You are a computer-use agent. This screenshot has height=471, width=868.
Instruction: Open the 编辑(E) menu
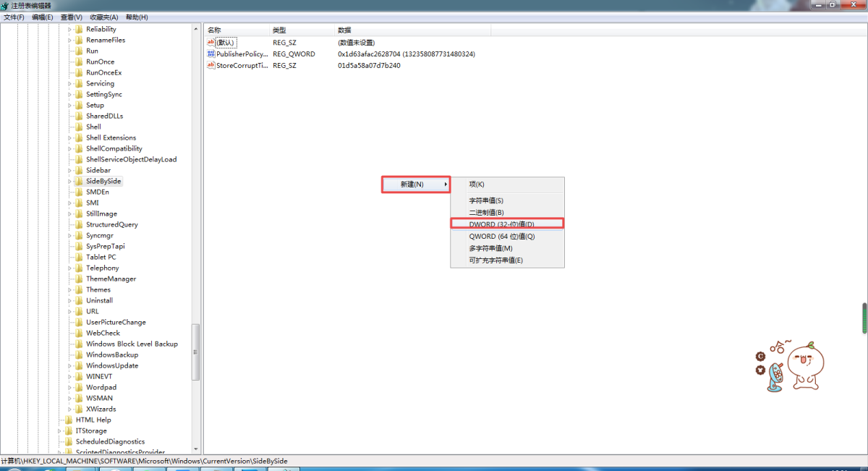pyautogui.click(x=42, y=17)
